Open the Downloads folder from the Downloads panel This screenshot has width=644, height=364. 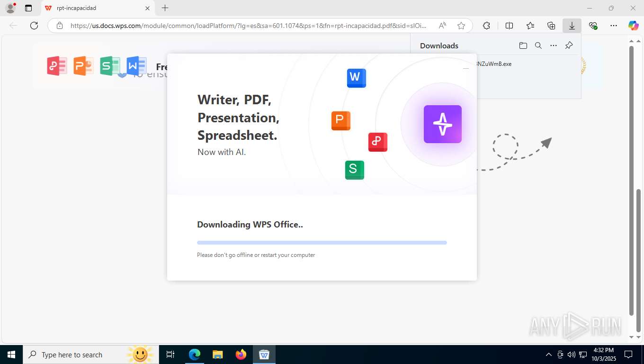coord(523,45)
